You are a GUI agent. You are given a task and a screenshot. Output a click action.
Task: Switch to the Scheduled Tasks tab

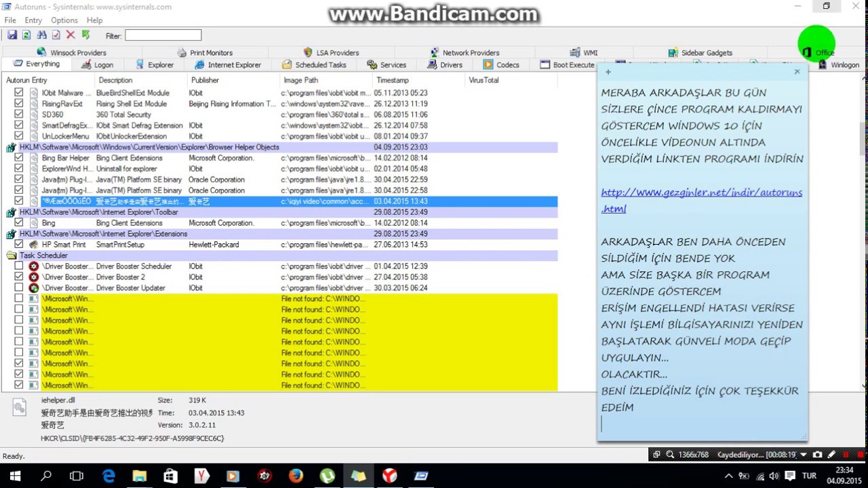[x=315, y=65]
